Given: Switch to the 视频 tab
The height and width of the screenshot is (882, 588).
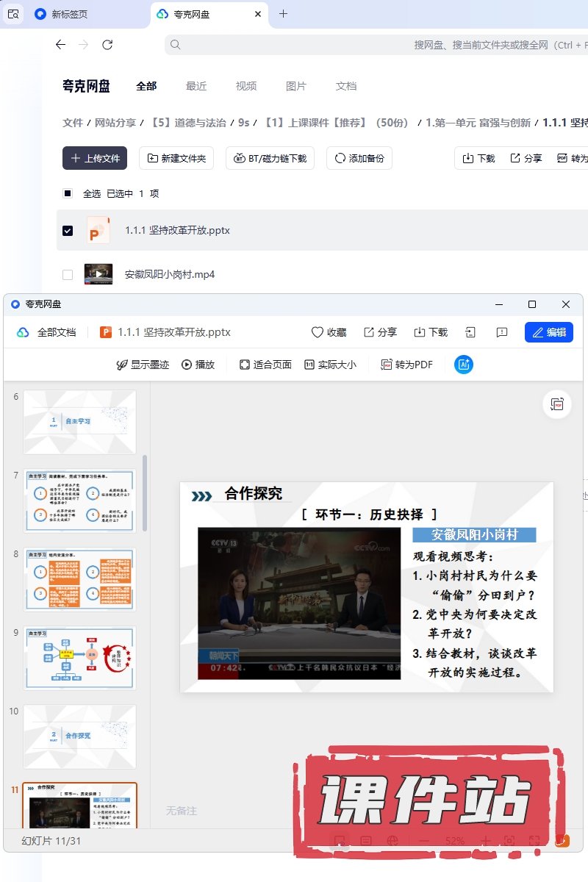Looking at the screenshot, I should 246,86.
